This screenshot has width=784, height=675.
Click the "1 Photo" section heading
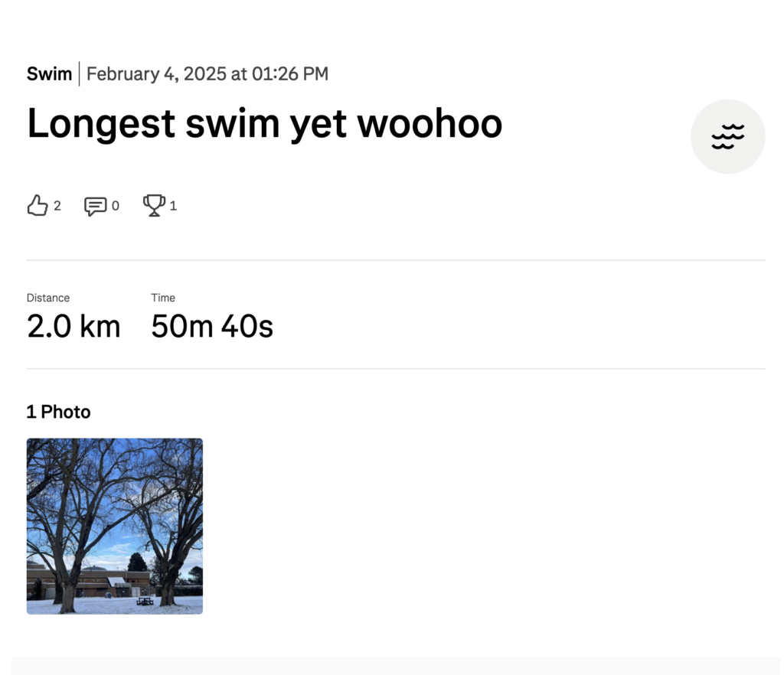pos(58,412)
